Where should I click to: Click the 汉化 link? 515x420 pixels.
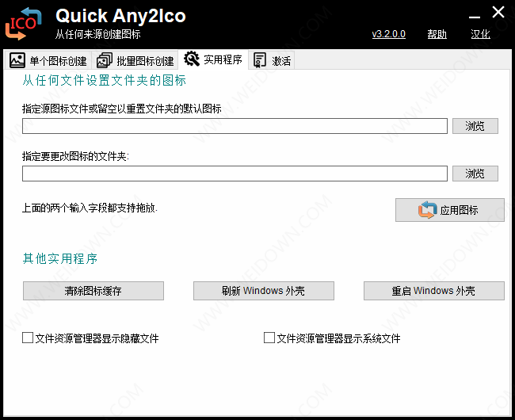pyautogui.click(x=480, y=34)
